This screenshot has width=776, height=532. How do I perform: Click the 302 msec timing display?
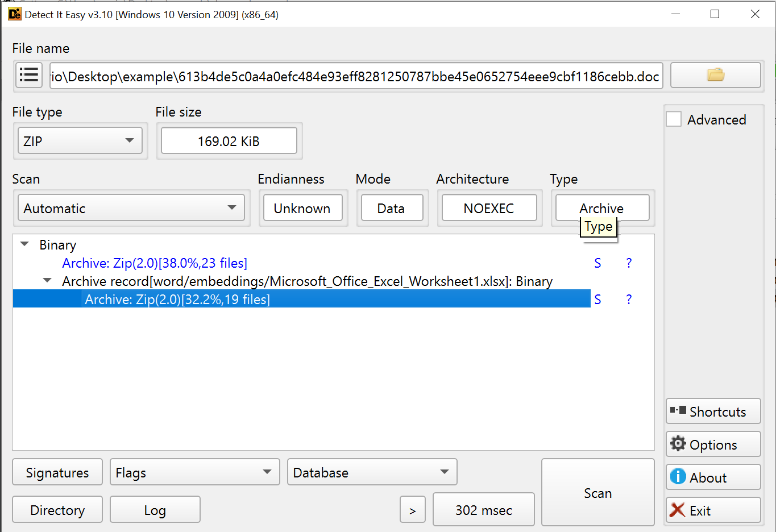coord(483,509)
